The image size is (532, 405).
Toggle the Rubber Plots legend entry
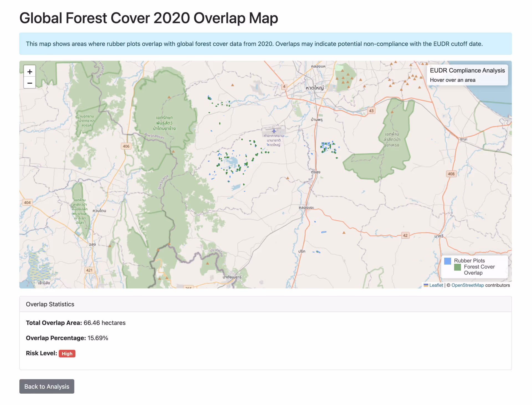tap(469, 260)
